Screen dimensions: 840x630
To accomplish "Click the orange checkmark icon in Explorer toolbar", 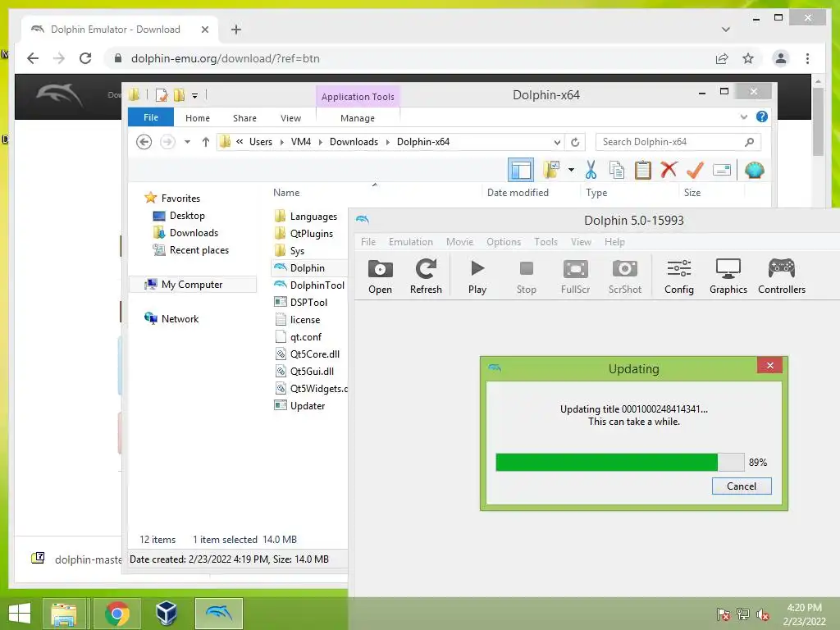I will point(695,171).
